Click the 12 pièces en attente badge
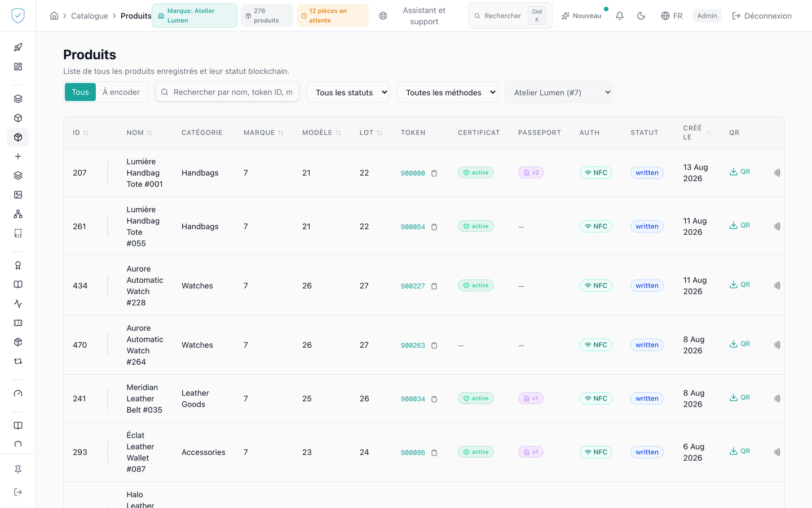Image resolution: width=812 pixels, height=508 pixels. point(333,16)
